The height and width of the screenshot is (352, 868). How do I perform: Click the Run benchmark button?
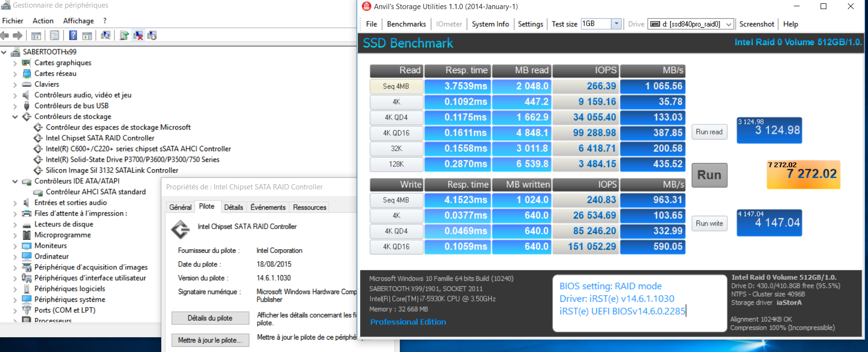(x=710, y=175)
